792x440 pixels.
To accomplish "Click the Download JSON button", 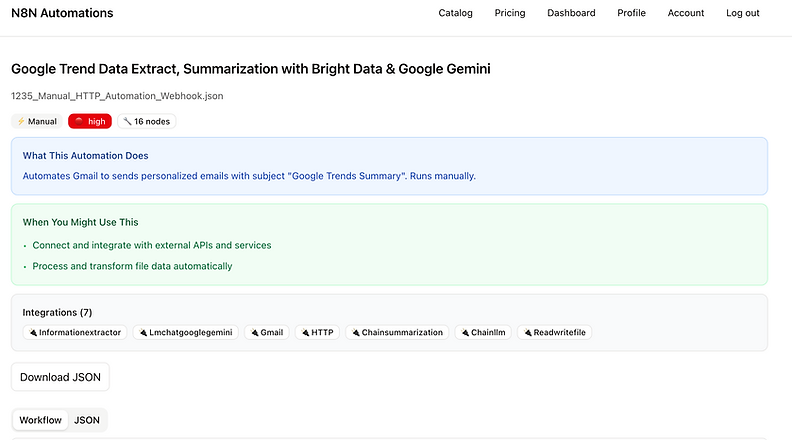I will (60, 377).
